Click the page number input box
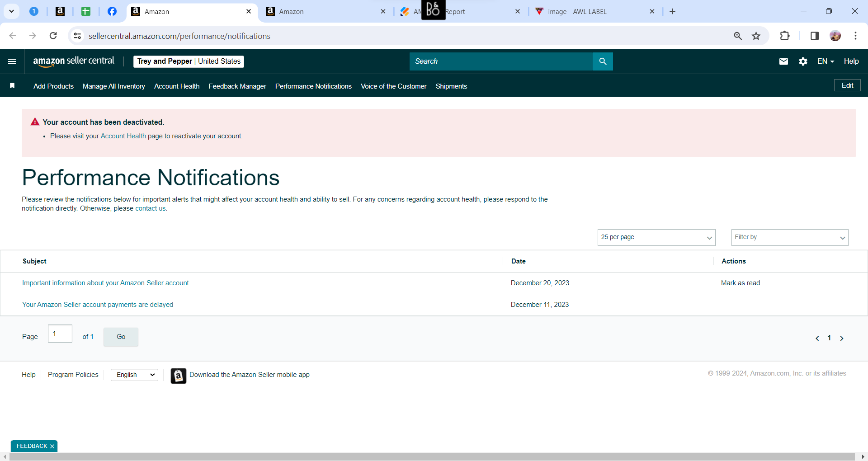The height and width of the screenshot is (461, 868). 60,334
